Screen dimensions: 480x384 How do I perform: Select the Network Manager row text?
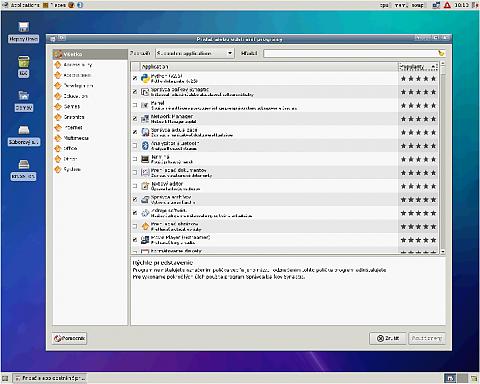tap(172, 119)
